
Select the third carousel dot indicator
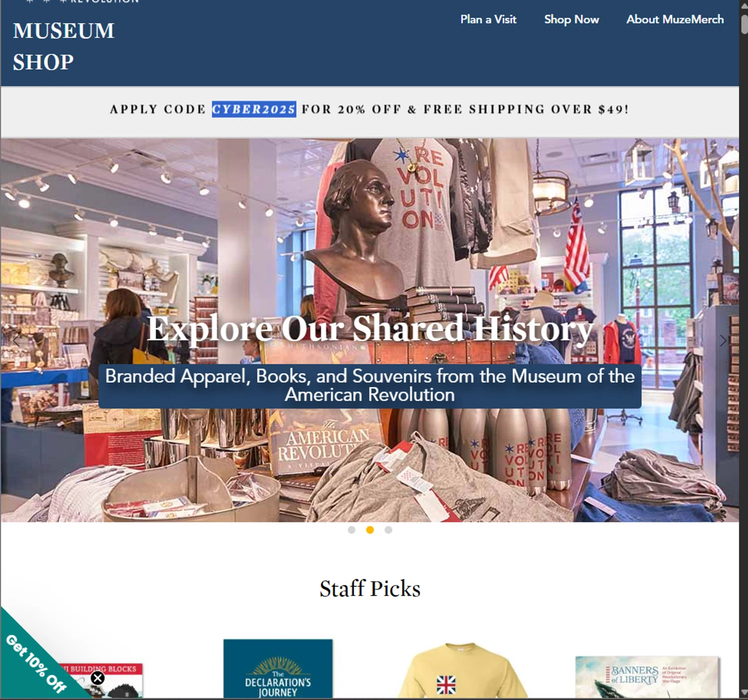click(388, 530)
